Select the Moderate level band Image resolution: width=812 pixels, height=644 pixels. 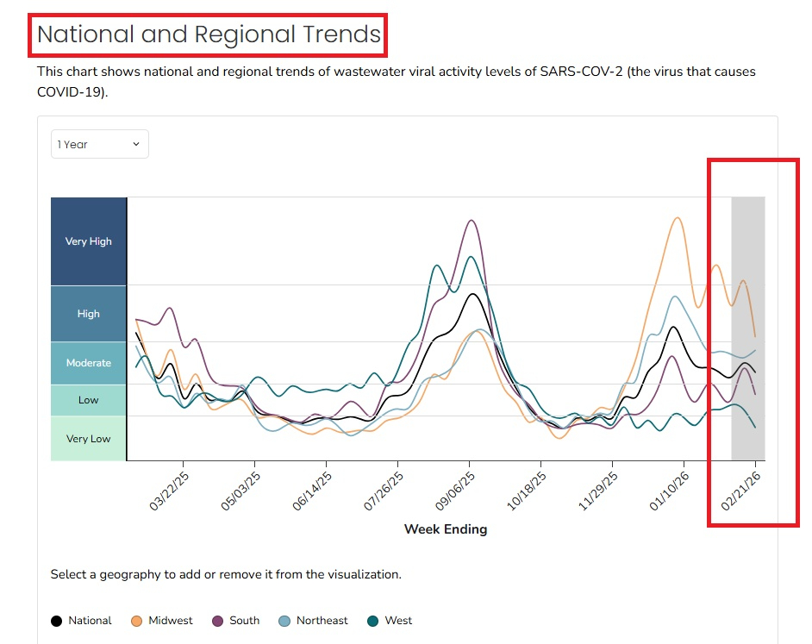point(89,363)
